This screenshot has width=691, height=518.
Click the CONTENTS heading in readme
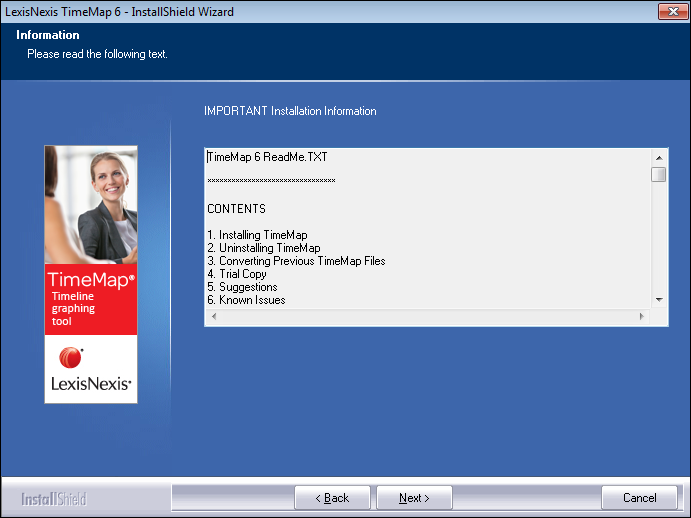pyautogui.click(x=236, y=209)
